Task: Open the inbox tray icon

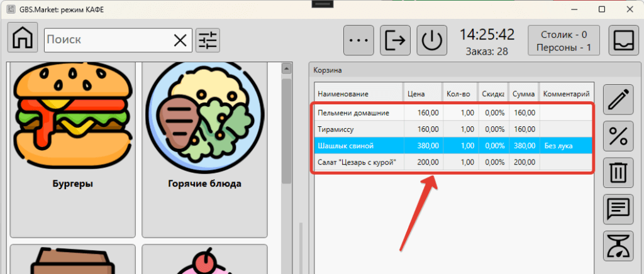Action: 623,40
